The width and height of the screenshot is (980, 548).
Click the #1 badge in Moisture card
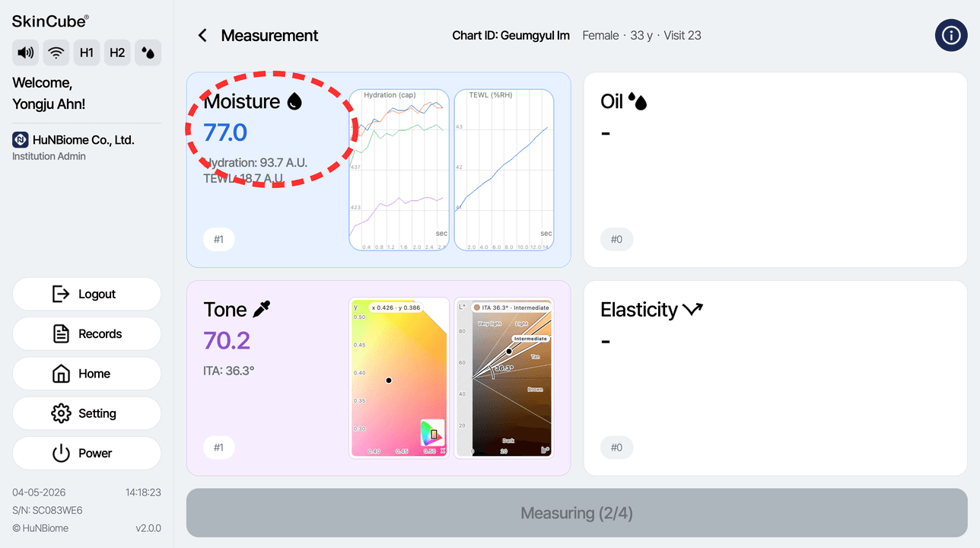point(219,240)
